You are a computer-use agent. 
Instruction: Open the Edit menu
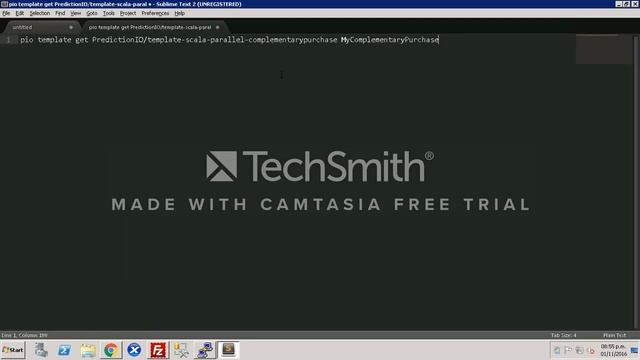pyautogui.click(x=20, y=13)
